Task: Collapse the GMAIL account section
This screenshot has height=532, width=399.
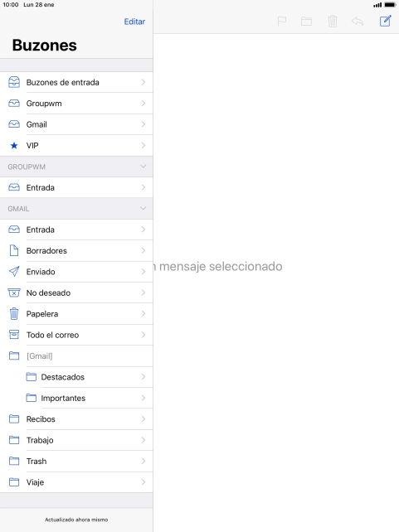Action: (143, 209)
